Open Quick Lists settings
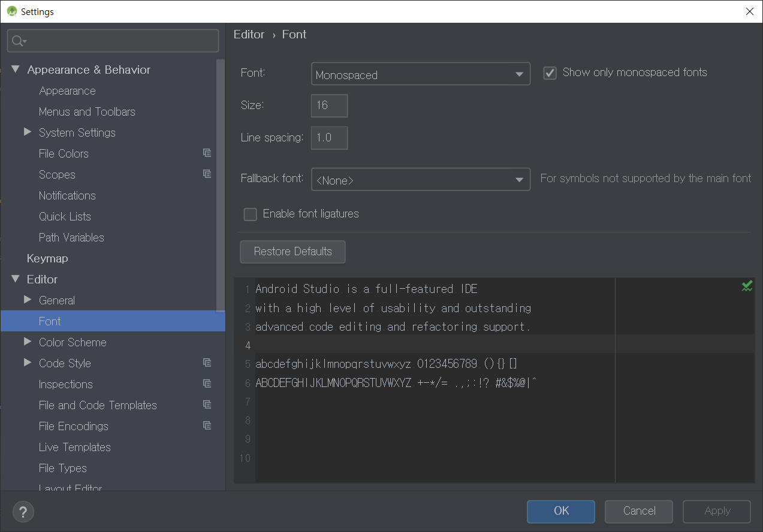 tap(65, 216)
